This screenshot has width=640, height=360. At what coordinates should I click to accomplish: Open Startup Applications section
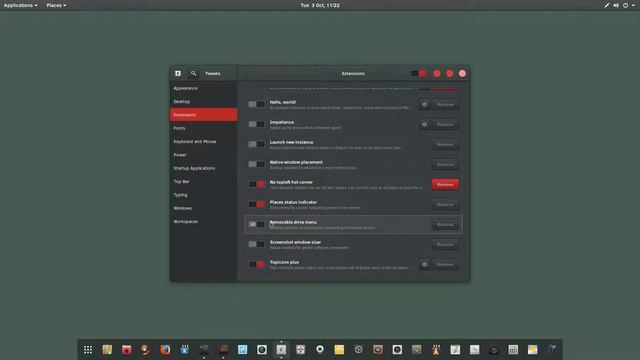(203, 168)
